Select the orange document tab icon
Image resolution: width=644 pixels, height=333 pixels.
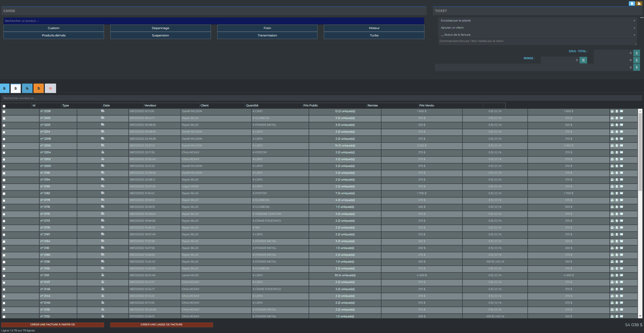tap(39, 88)
